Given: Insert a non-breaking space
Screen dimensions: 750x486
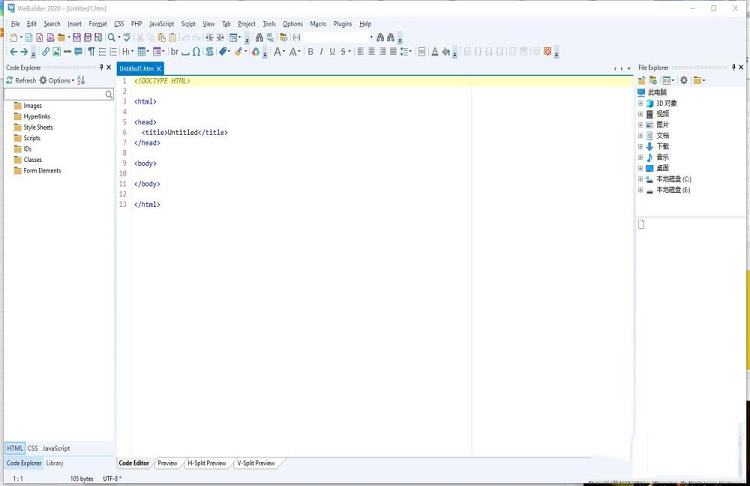Looking at the screenshot, I should pos(186,52).
